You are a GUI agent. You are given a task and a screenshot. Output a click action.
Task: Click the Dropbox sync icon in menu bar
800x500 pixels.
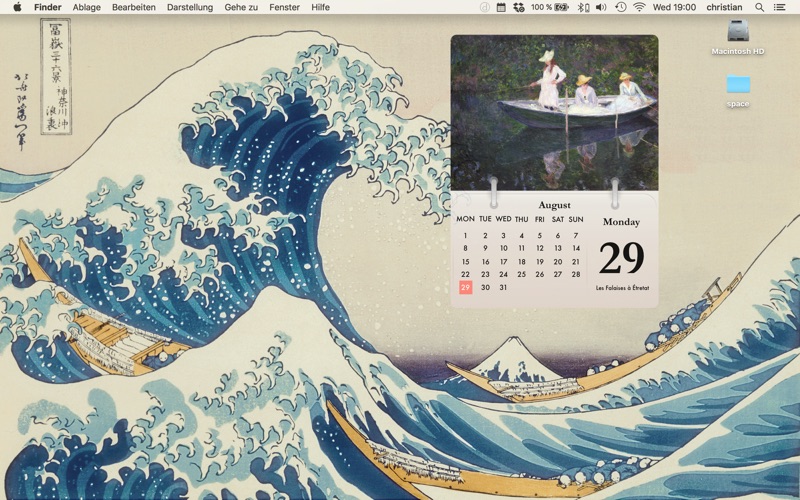point(519,7)
